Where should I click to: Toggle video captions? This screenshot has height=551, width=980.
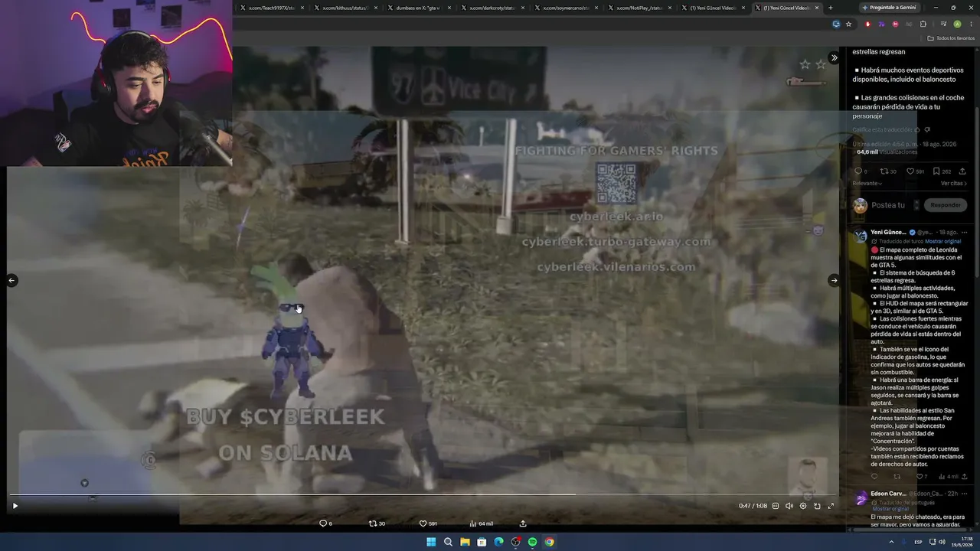[776, 506]
